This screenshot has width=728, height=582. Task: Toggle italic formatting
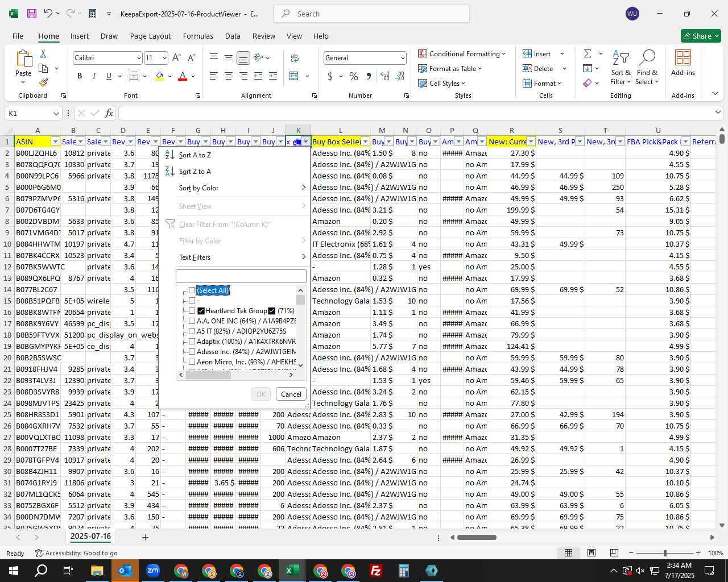click(94, 76)
